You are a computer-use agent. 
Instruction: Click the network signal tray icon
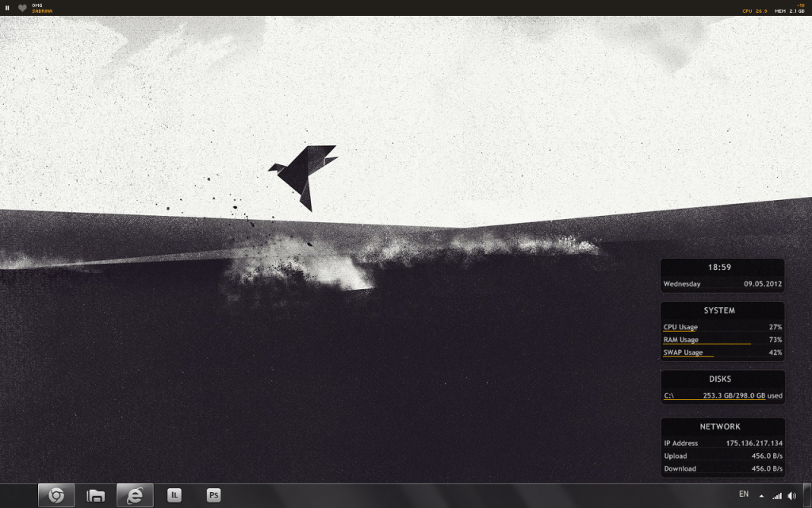pyautogui.click(x=777, y=495)
